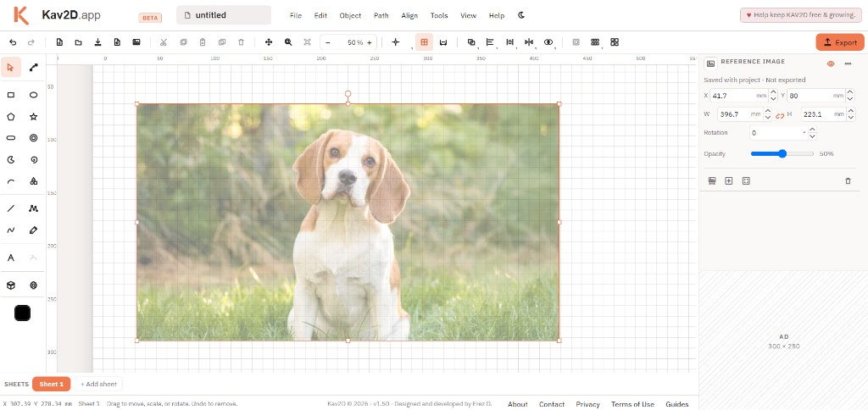Open the Align menu
The image size is (868, 410).
point(409,15)
